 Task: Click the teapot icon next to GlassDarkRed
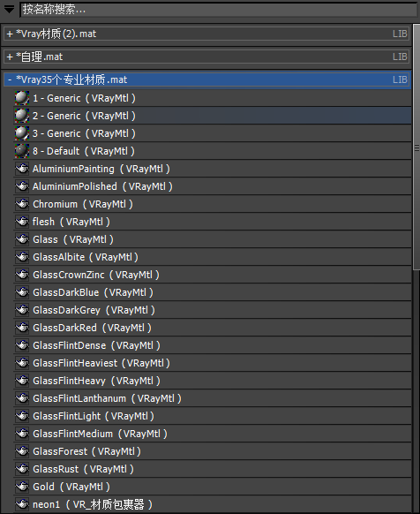(22, 329)
